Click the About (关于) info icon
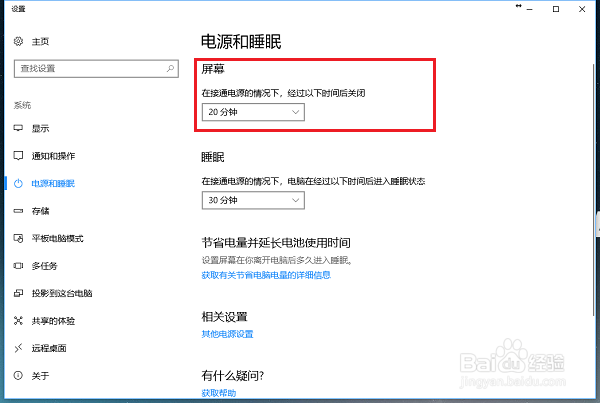The image size is (600, 403). (18, 375)
